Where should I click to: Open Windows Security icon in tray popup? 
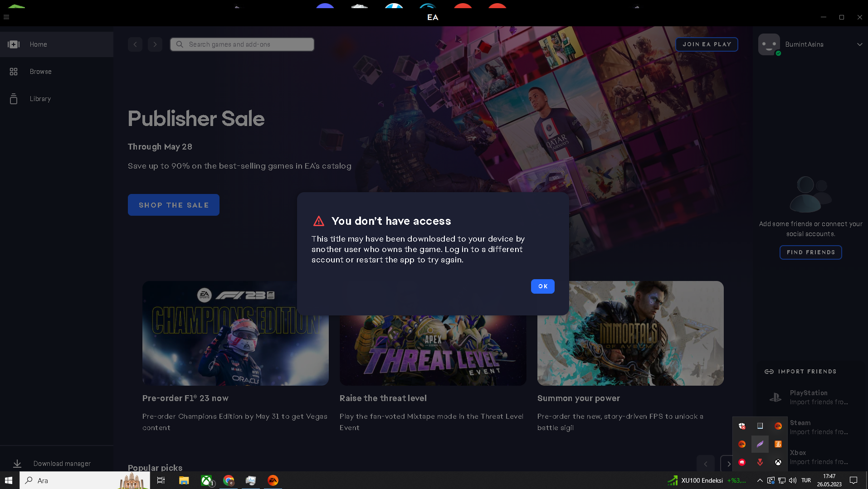coord(742,426)
